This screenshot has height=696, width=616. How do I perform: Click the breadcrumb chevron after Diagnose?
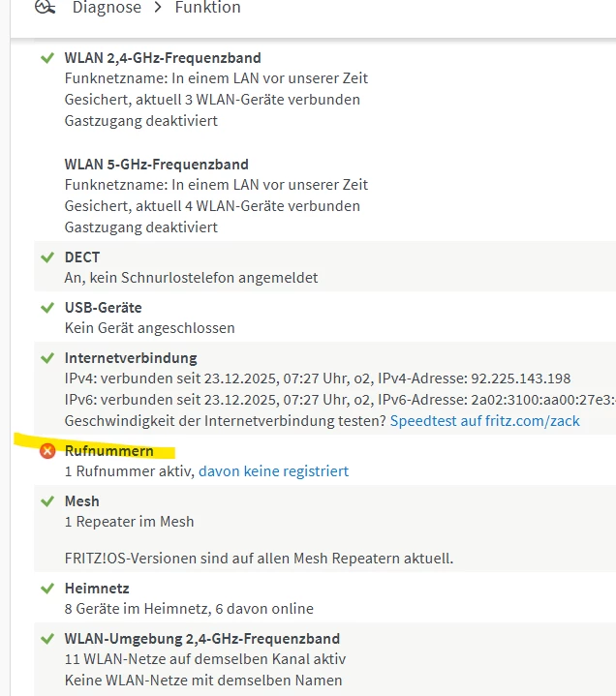click(158, 8)
